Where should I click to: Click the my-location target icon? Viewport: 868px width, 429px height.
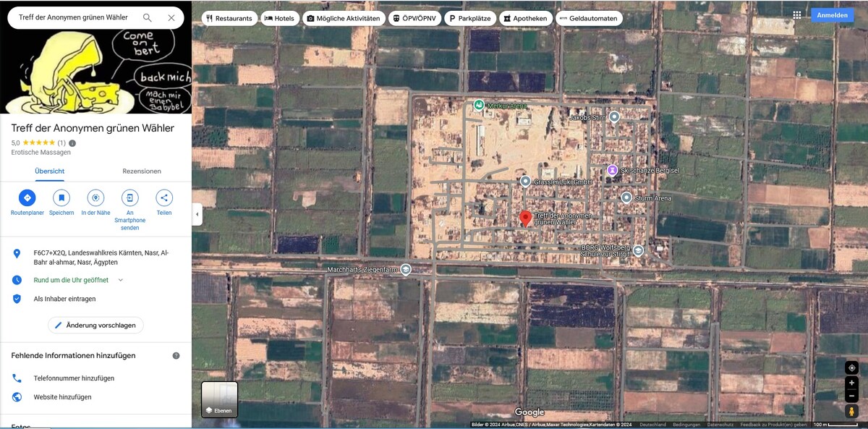pos(851,368)
